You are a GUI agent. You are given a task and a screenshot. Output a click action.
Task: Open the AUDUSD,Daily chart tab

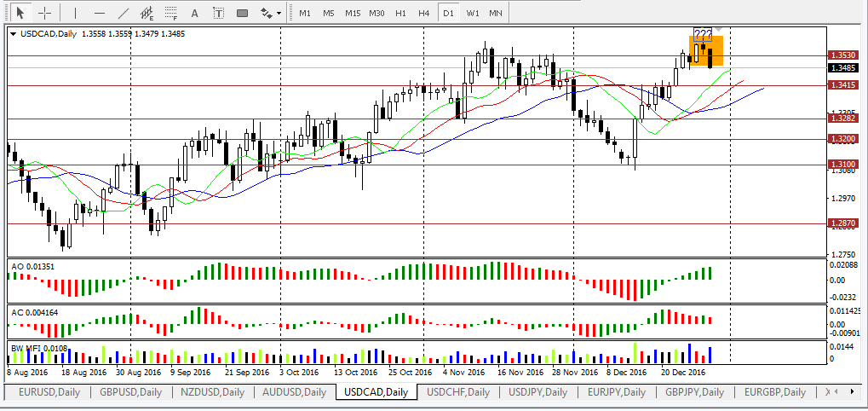tap(295, 392)
